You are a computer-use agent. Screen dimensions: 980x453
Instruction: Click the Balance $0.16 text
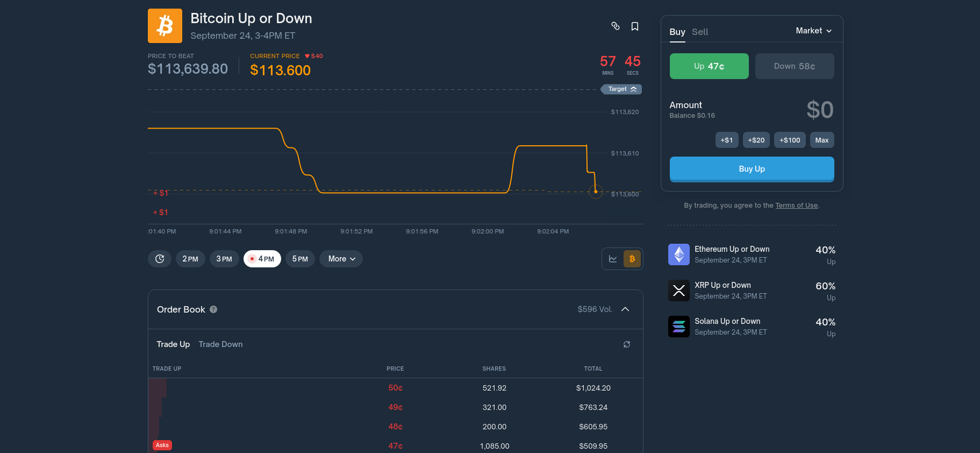(x=692, y=116)
